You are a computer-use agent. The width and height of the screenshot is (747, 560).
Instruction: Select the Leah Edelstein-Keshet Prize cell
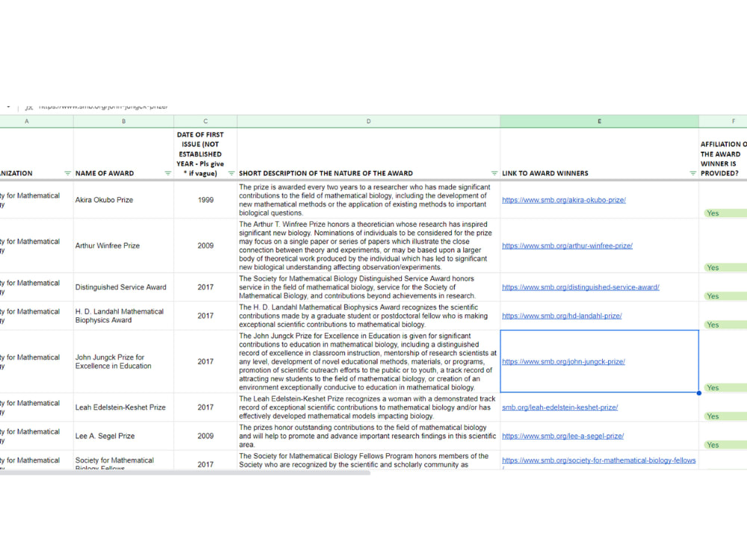[124, 407]
